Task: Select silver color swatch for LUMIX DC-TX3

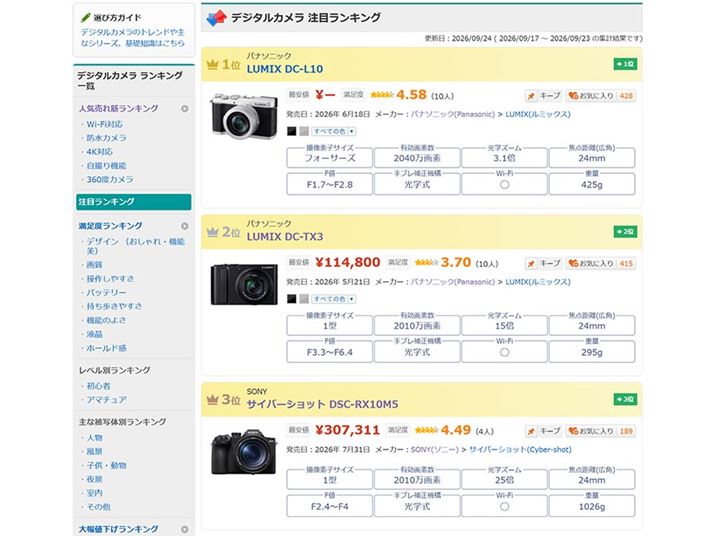Action: (x=304, y=299)
